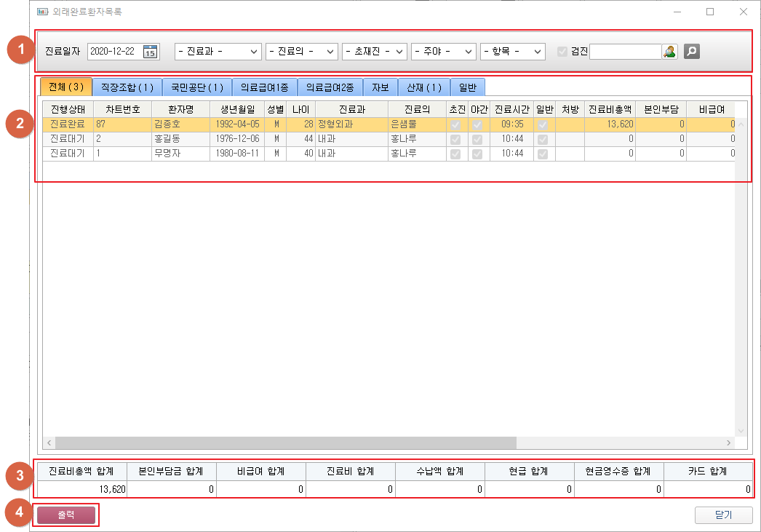This screenshot has width=761, height=532.
Task: Toggle 초진 checkbox for patient 김종호
Action: click(456, 124)
